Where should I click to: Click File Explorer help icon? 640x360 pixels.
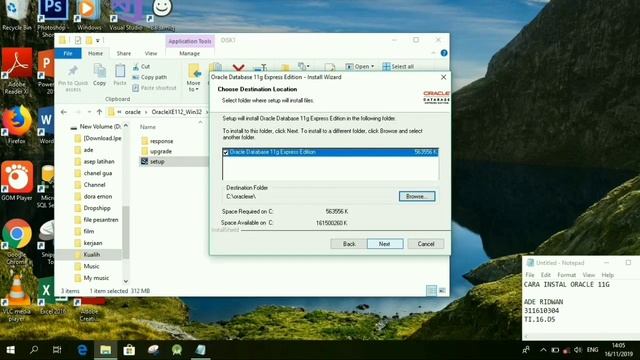(x=444, y=53)
